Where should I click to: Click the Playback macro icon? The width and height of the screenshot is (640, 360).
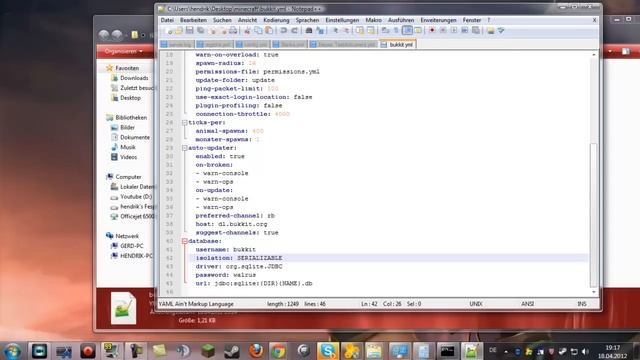(454, 31)
